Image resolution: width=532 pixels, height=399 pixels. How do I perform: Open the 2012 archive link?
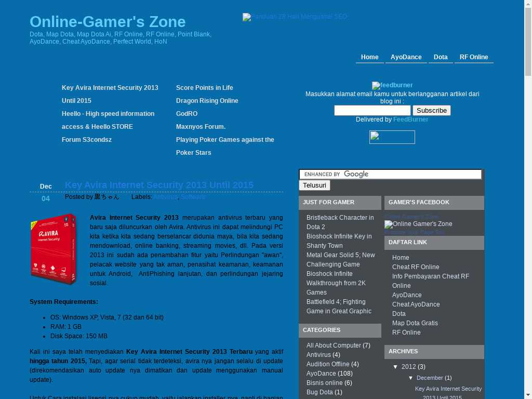(x=408, y=367)
